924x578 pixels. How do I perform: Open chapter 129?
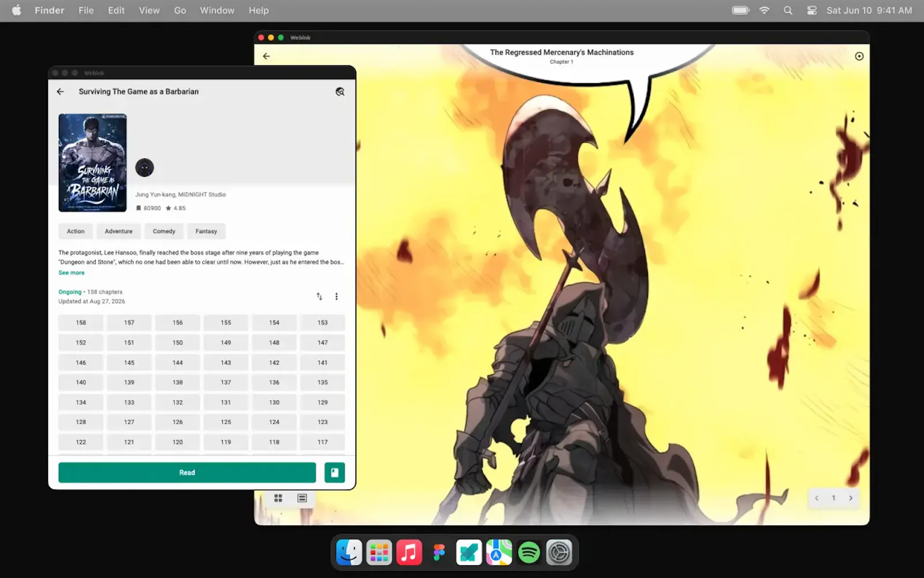click(x=322, y=402)
